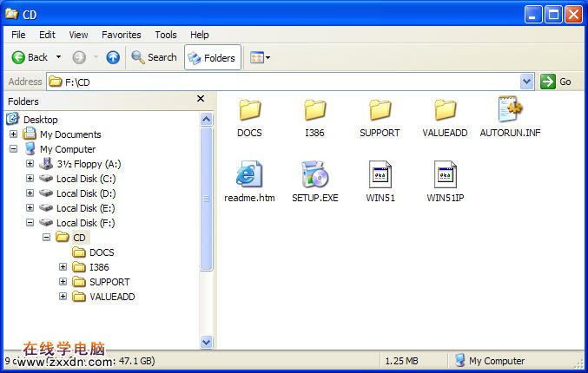Close the Folders side panel
Image resolution: width=588 pixels, height=373 pixels.
201,100
